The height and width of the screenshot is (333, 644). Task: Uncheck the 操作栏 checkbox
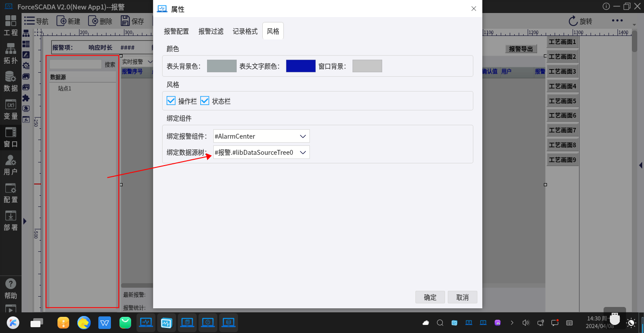[171, 101]
